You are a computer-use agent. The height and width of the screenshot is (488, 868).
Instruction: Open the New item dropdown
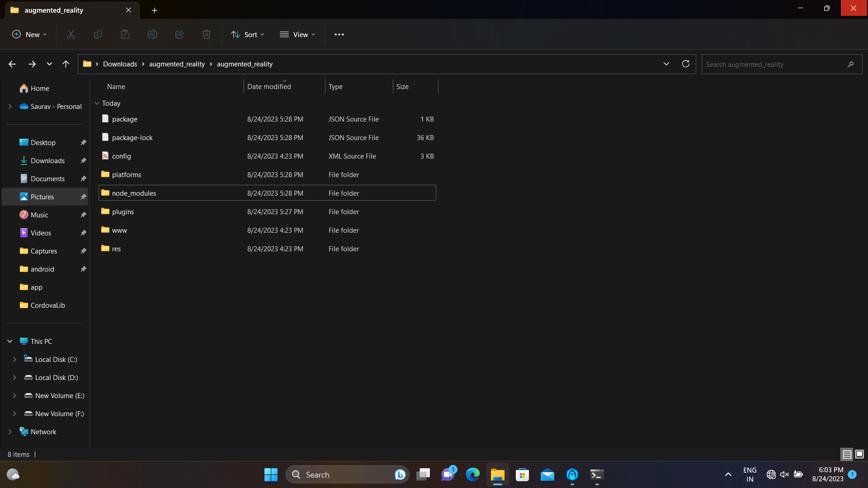tap(29, 34)
